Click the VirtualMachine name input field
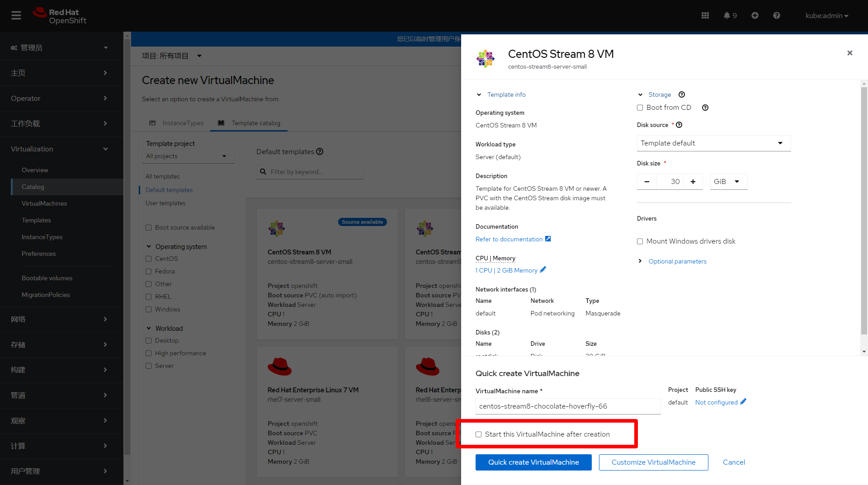Viewport: 868px width, 485px height. [568, 406]
